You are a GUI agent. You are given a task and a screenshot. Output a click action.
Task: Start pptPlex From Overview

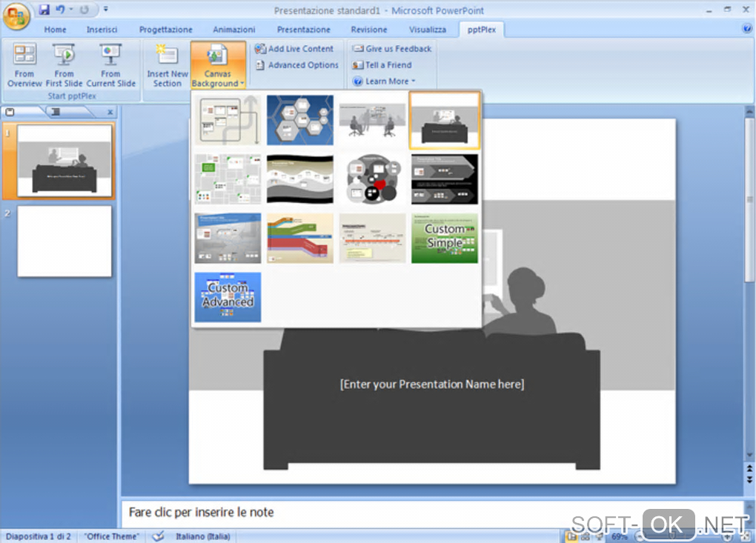click(24, 65)
